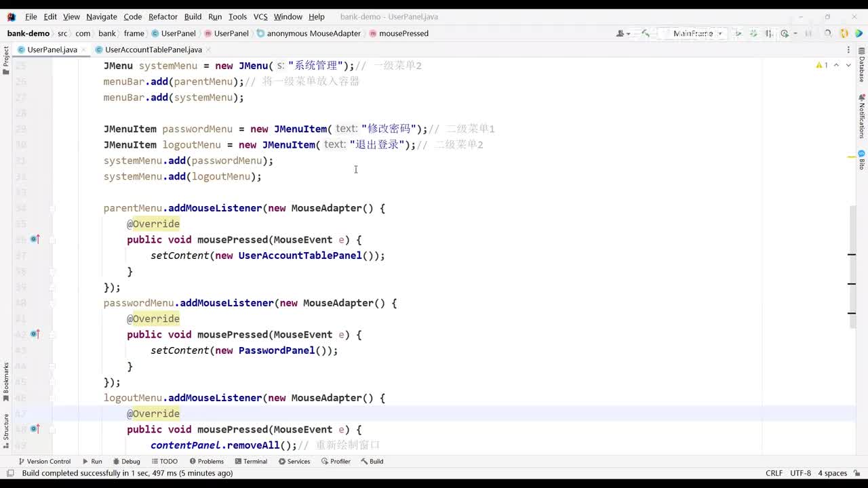
Task: Open the Debug tool window
Action: pos(126,462)
